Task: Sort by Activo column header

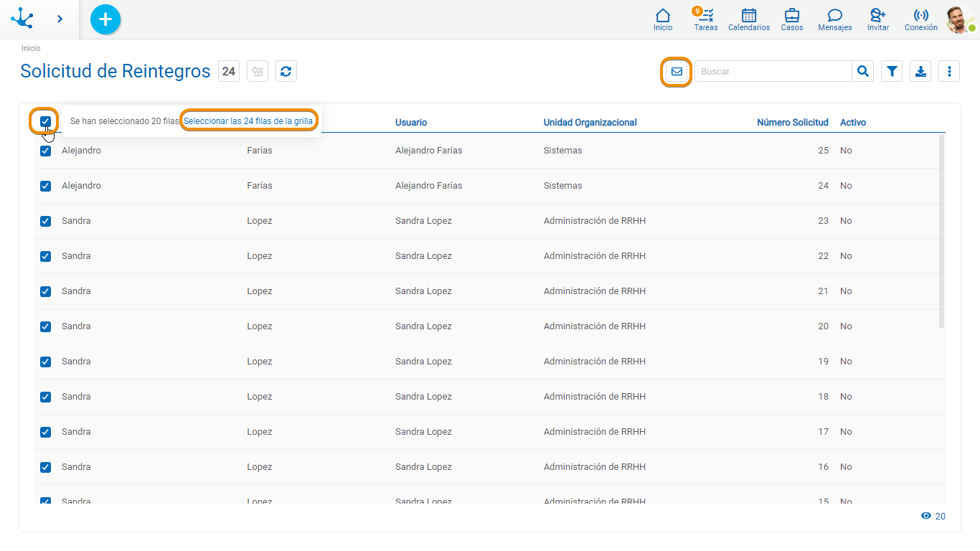Action: point(853,123)
